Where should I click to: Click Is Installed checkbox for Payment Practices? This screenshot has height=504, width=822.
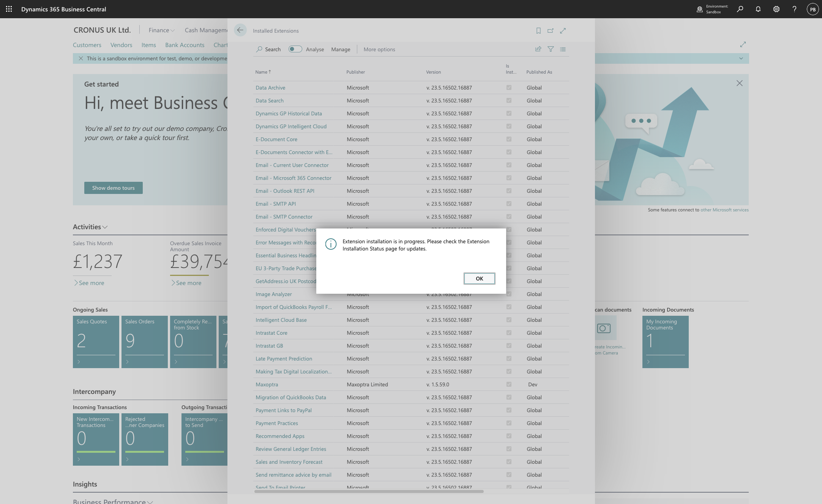pos(509,423)
